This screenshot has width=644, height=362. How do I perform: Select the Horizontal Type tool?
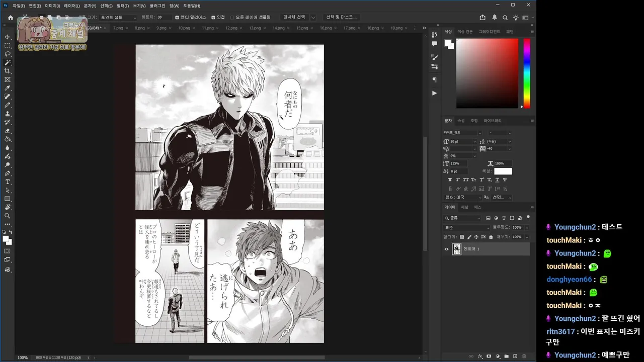click(8, 182)
